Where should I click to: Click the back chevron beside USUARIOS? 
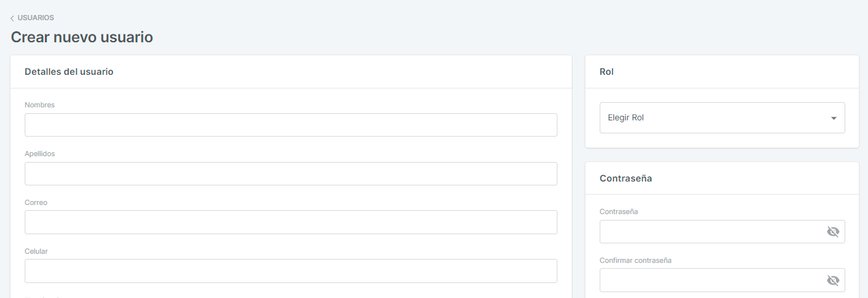click(12, 18)
